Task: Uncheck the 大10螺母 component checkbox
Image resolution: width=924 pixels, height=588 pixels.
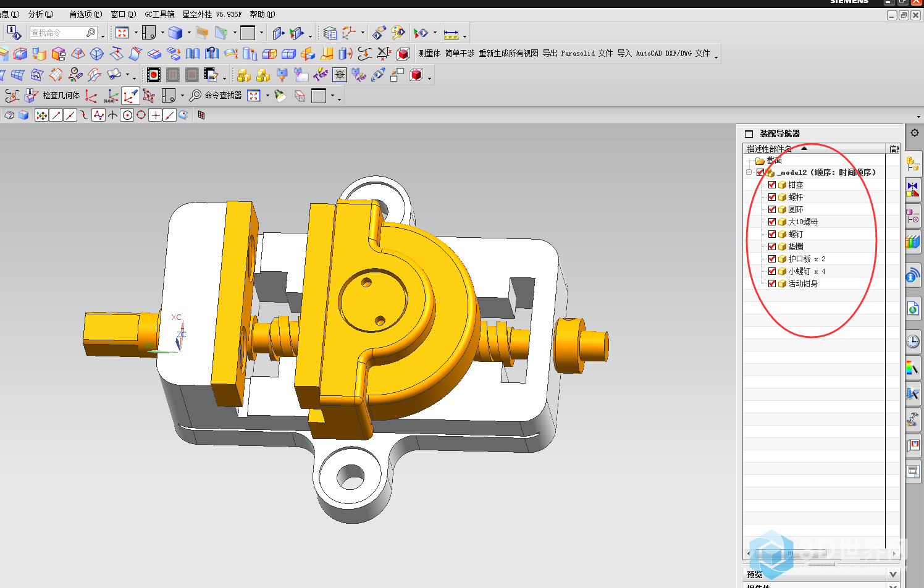Action: pyautogui.click(x=772, y=222)
